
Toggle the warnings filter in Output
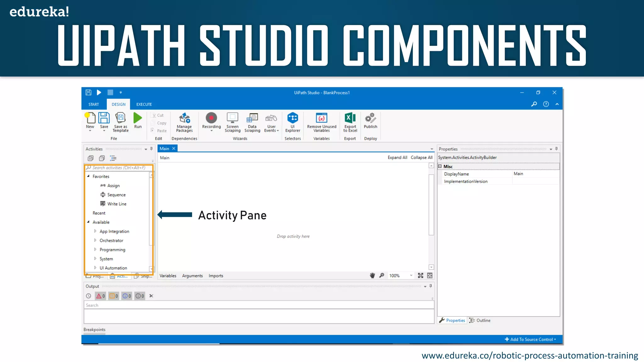(x=114, y=296)
